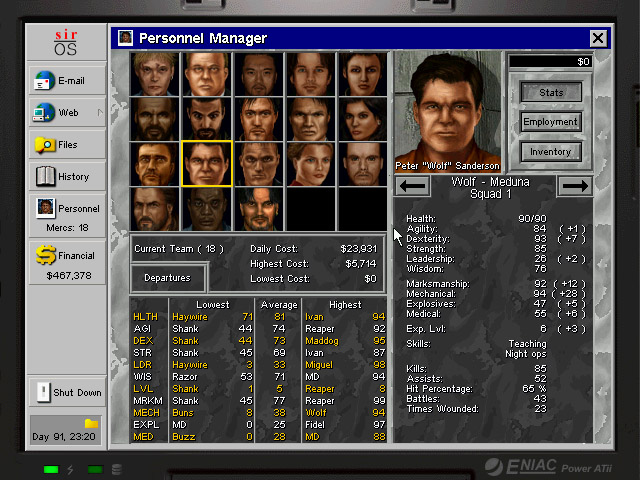Click the Hit Percentage value 65 %

534,389
